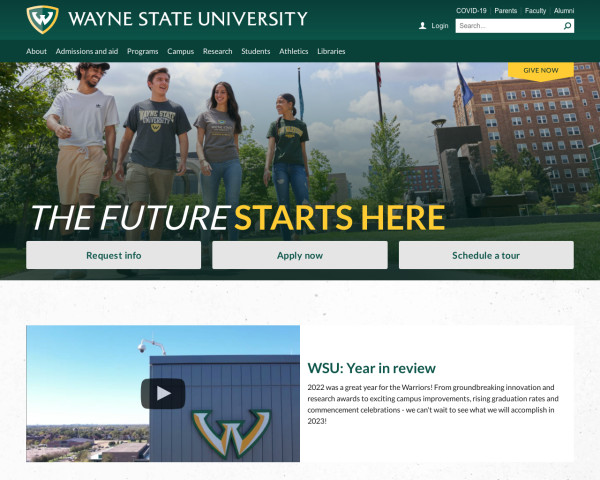Play the Year in review video
600x480 pixels.
pos(163,393)
